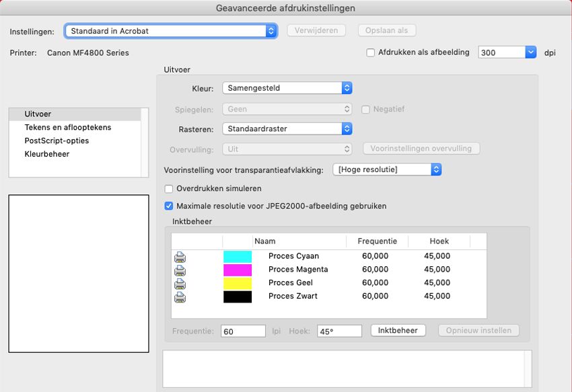Select Kleurbeheer category
The image size is (572, 392).
75,154
